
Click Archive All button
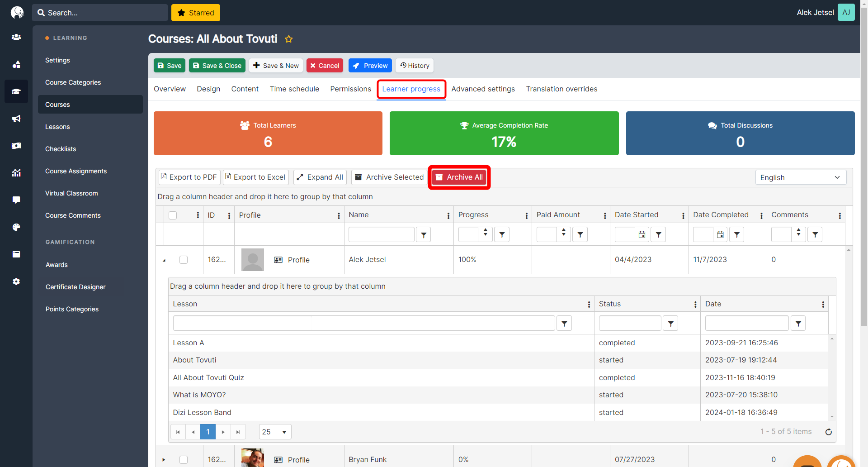click(459, 177)
